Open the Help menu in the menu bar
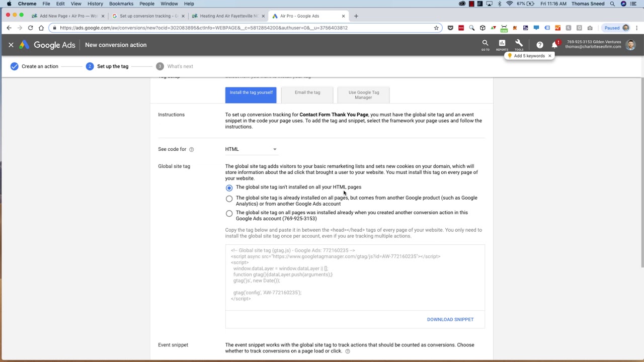Viewport: 644px width, 362px height. [x=189, y=4]
